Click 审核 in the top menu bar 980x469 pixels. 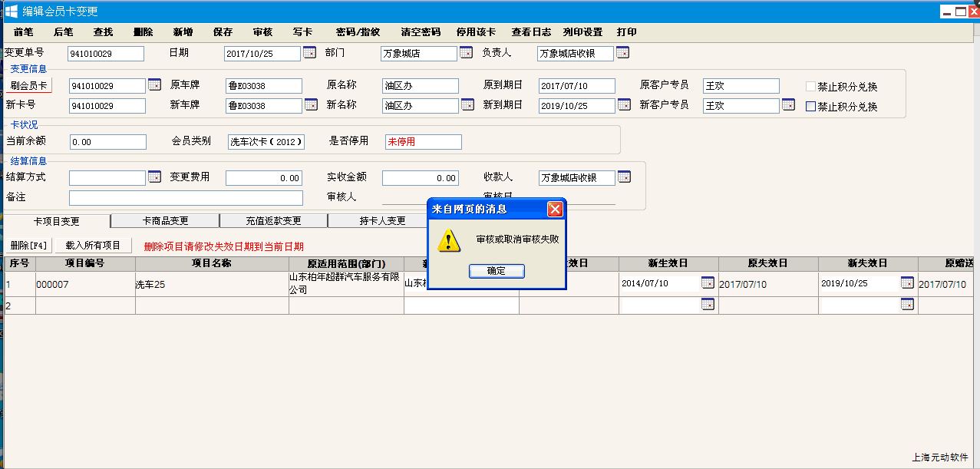coord(262,32)
